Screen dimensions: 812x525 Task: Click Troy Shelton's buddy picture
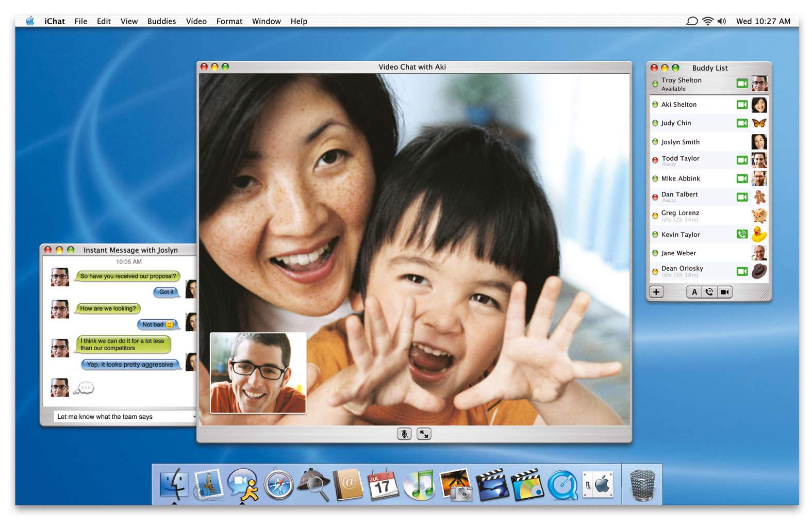click(759, 84)
